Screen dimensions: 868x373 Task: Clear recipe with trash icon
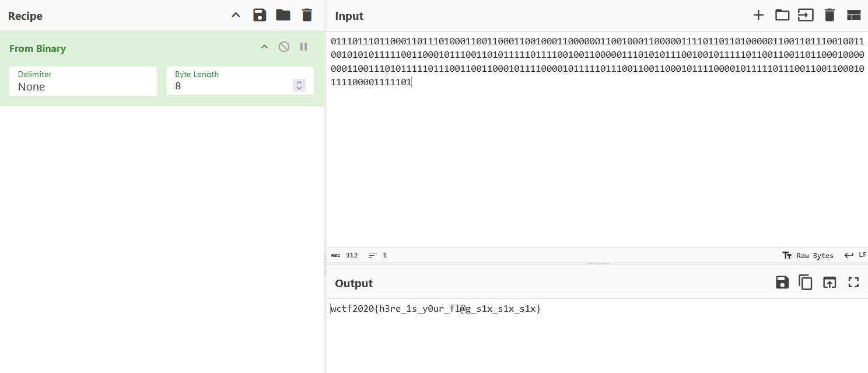pos(307,15)
